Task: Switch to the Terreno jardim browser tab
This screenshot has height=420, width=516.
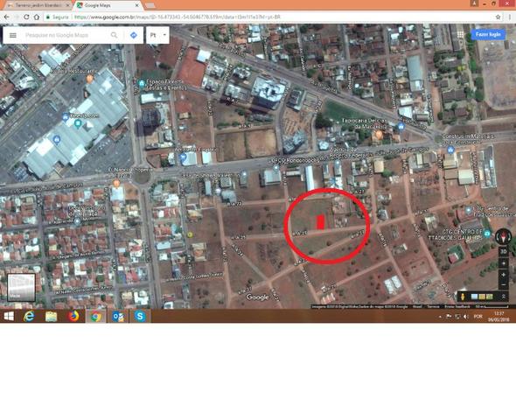Action: (x=38, y=5)
